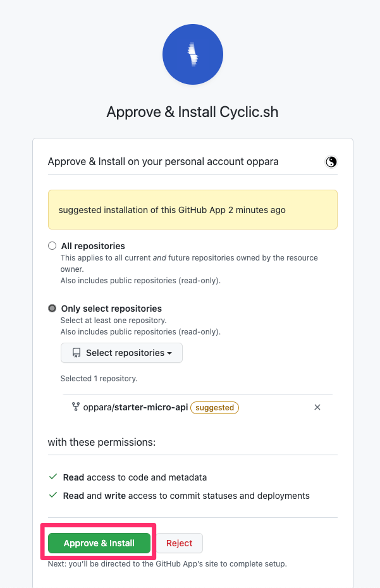Screen dimensions: 380x588
Task: Click the Cyclic.sh app logo
Action: (x=193, y=54)
